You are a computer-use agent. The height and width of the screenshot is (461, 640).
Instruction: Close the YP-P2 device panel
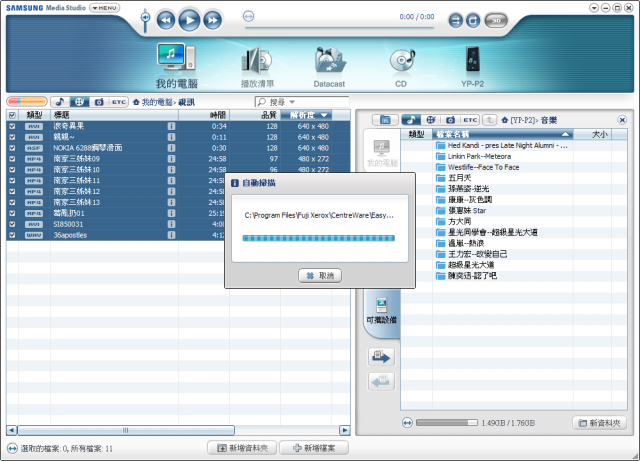(622, 120)
